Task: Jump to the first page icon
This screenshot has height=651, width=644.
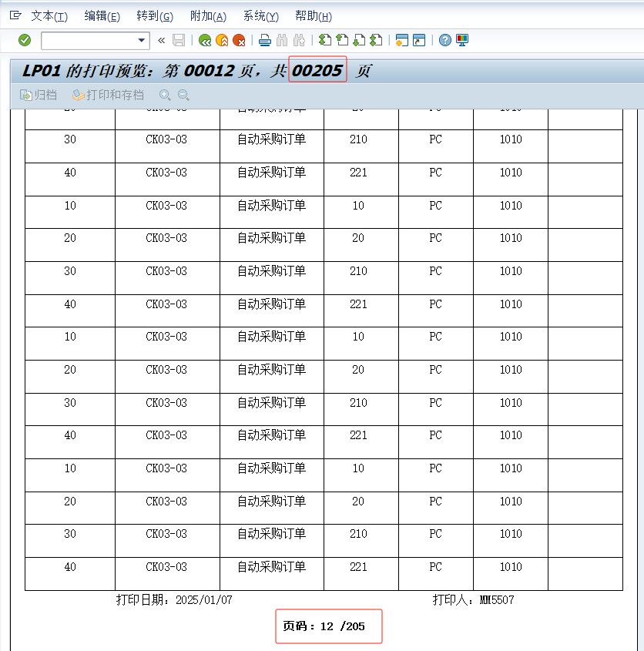Action: tap(325, 40)
